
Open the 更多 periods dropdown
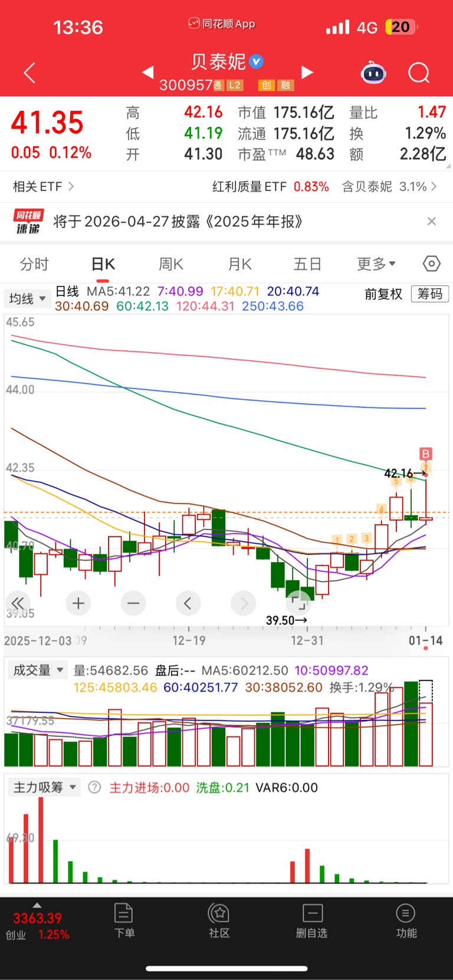(x=376, y=264)
